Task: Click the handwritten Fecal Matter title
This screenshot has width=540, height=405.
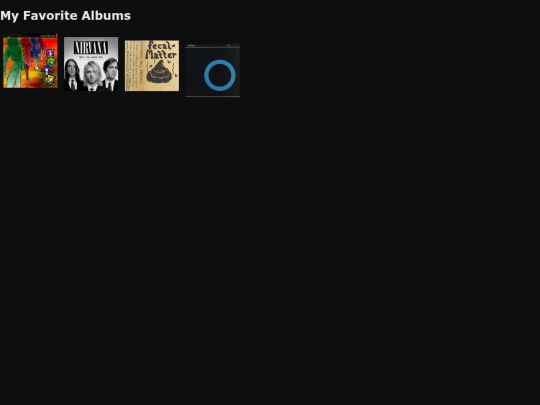Action: (x=161, y=50)
